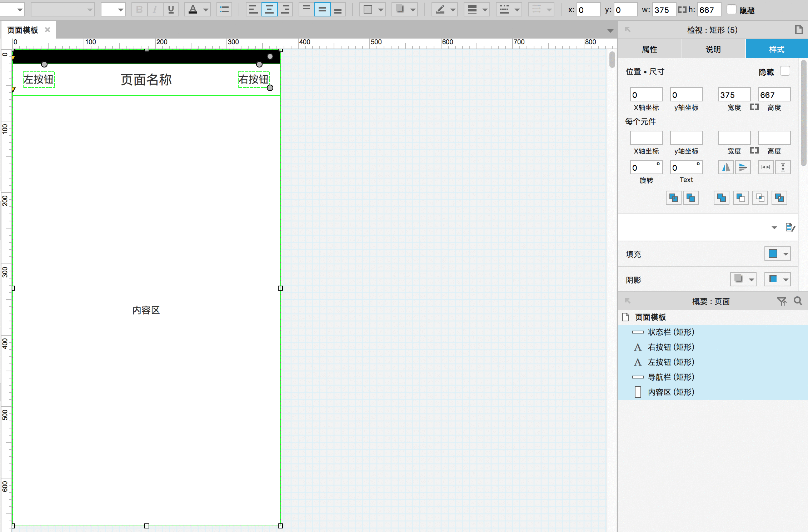Toggle bulleted list formatting
This screenshot has width=808, height=532.
pyautogui.click(x=224, y=10)
